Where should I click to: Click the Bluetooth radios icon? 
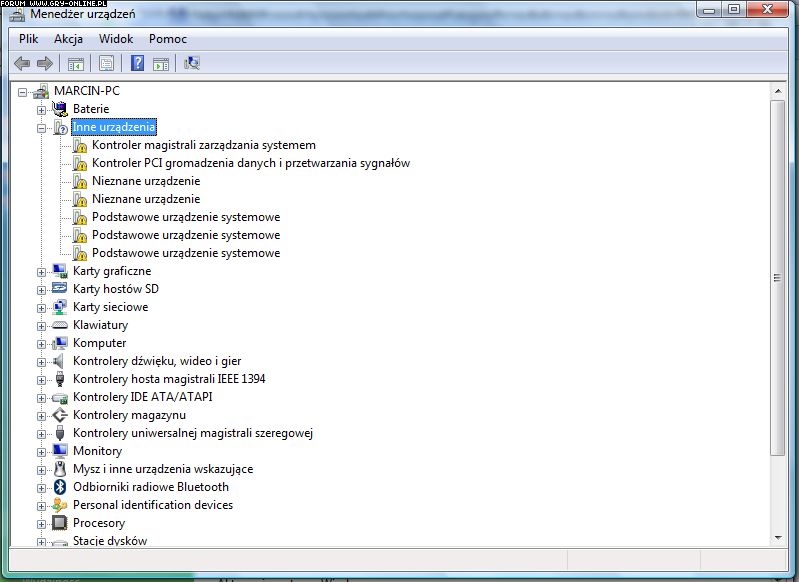pyautogui.click(x=60, y=487)
